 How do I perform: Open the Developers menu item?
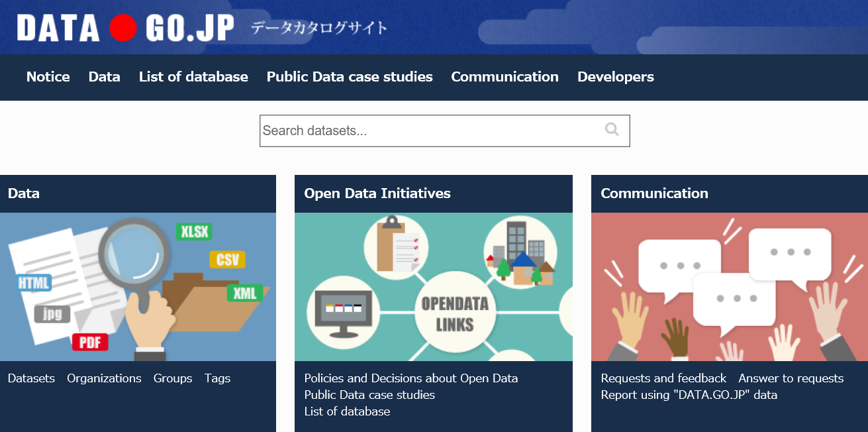click(x=616, y=77)
